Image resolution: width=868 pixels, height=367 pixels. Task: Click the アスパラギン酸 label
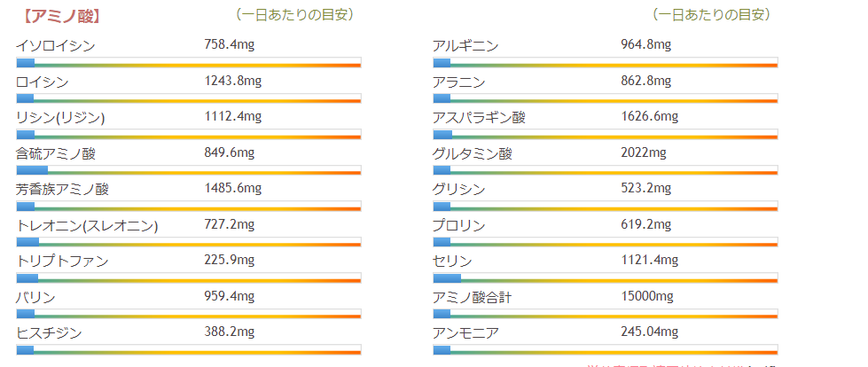pyautogui.click(x=479, y=117)
